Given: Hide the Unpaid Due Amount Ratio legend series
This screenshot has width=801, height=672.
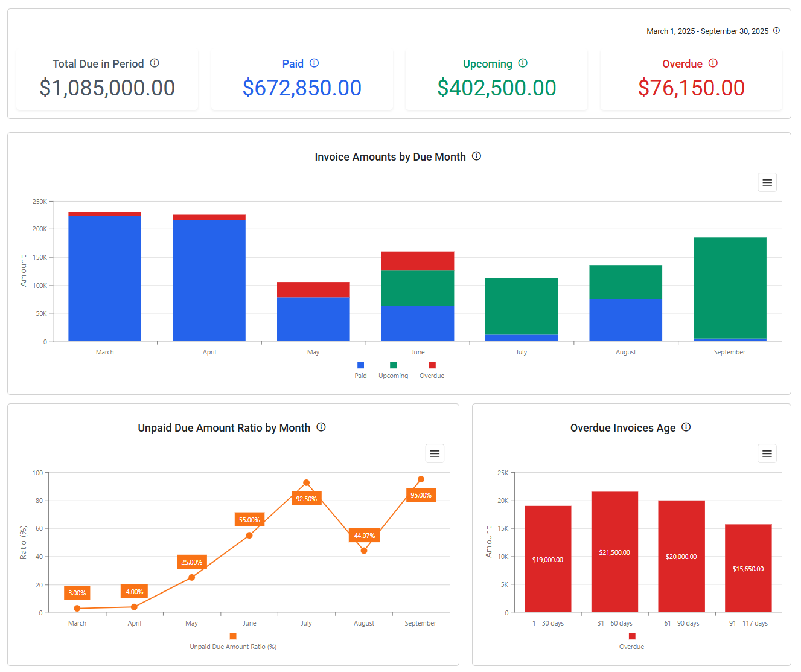Looking at the screenshot, I should pyautogui.click(x=233, y=641).
